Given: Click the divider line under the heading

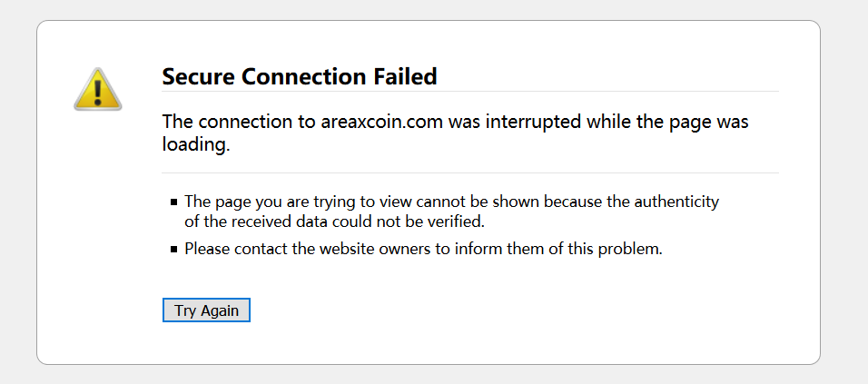Looking at the screenshot, I should coord(470,92).
